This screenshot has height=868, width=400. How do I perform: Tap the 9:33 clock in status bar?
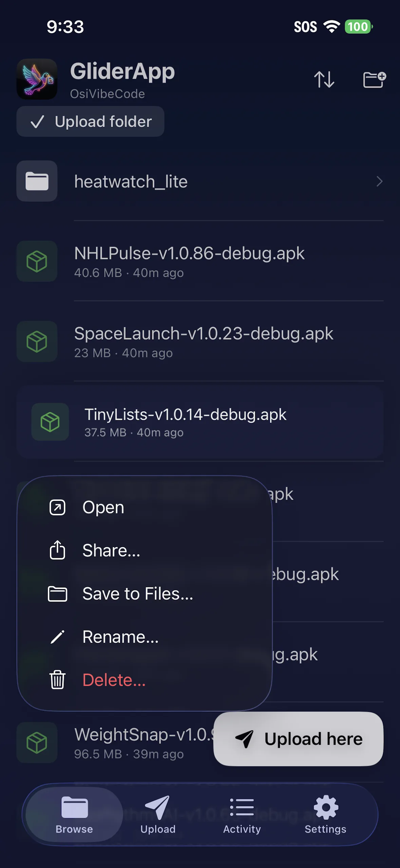65,27
